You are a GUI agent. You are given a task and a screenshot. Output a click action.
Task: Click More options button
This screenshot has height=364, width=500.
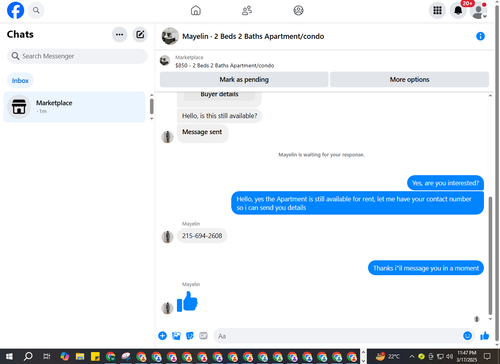(x=409, y=79)
